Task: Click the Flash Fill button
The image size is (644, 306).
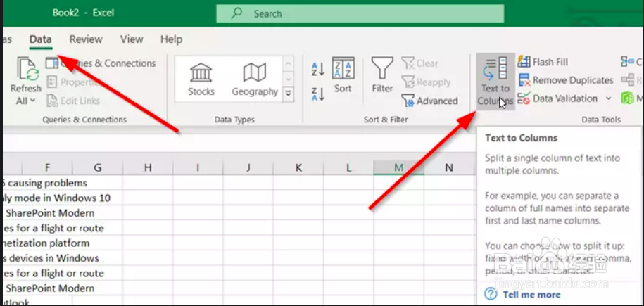Action: tap(543, 62)
